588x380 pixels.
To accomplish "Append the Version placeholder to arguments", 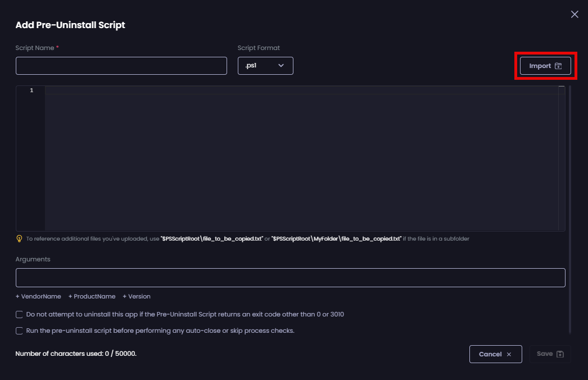I will click(x=136, y=296).
